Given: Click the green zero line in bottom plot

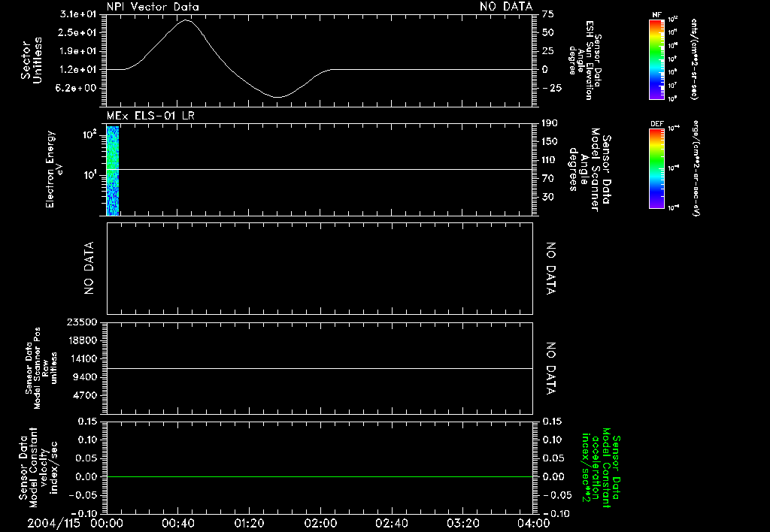Looking at the screenshot, I should pos(320,476).
